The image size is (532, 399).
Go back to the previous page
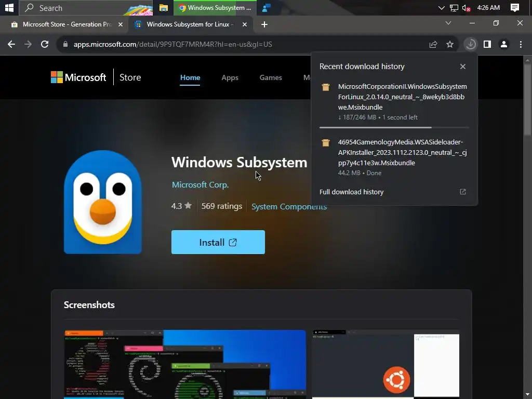11,44
